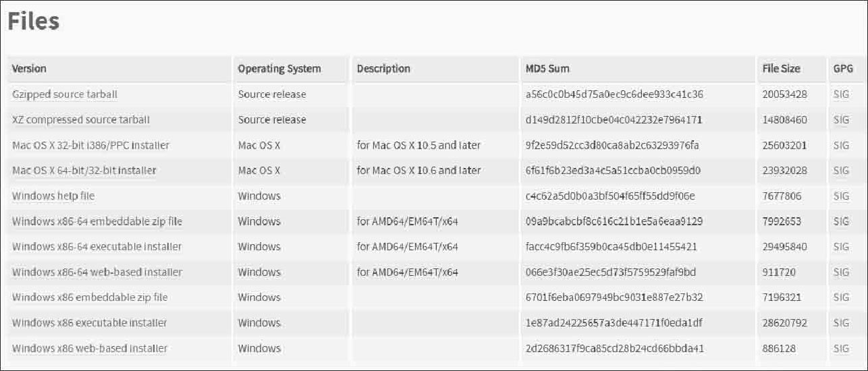Viewport: 868px width, 371px height.
Task: Download Windows x86 embeddable zip file
Action: click(x=90, y=297)
